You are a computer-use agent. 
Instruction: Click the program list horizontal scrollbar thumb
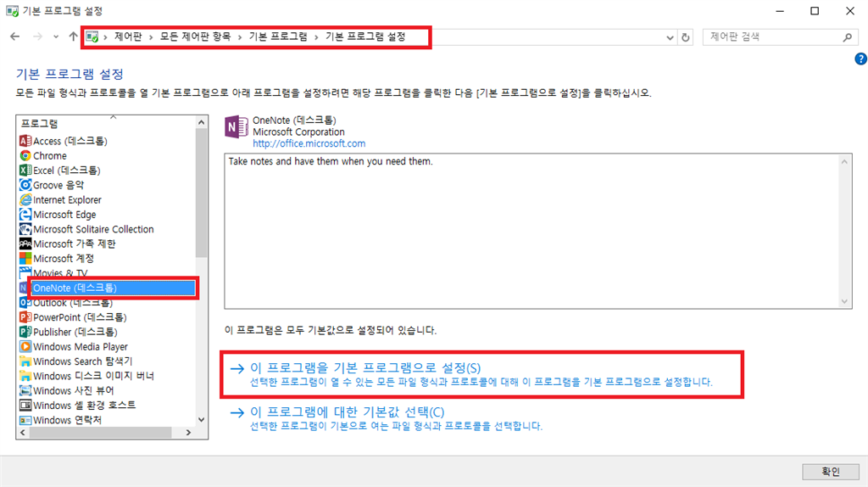click(100, 432)
